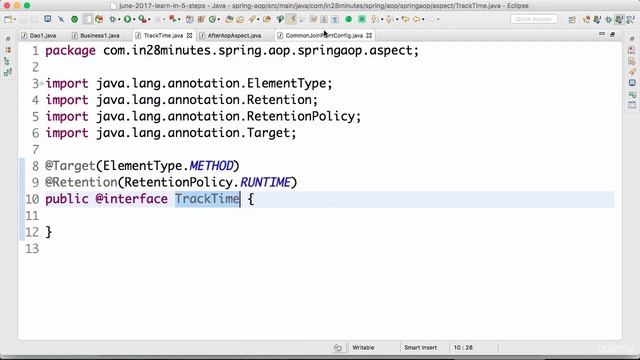This screenshot has width=640, height=360.
Task: Close the CommonJoinPointConfig.java tab
Action: click(x=369, y=36)
